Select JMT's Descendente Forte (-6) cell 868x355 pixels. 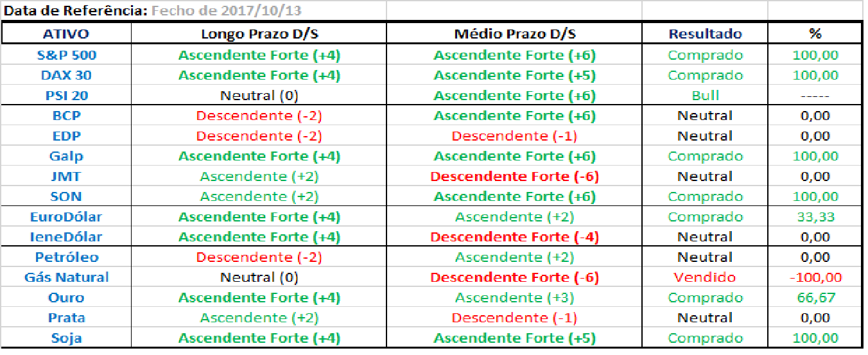pyautogui.click(x=514, y=177)
